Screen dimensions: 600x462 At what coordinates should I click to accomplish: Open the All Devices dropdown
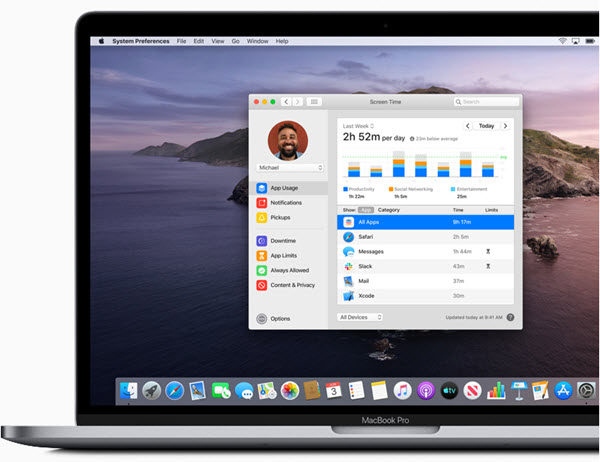[x=360, y=317]
